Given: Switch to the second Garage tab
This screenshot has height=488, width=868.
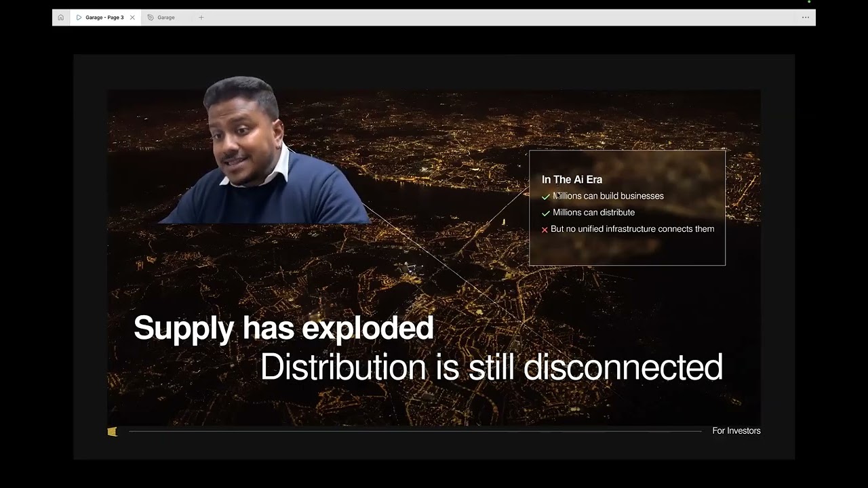Looking at the screenshot, I should [166, 18].
